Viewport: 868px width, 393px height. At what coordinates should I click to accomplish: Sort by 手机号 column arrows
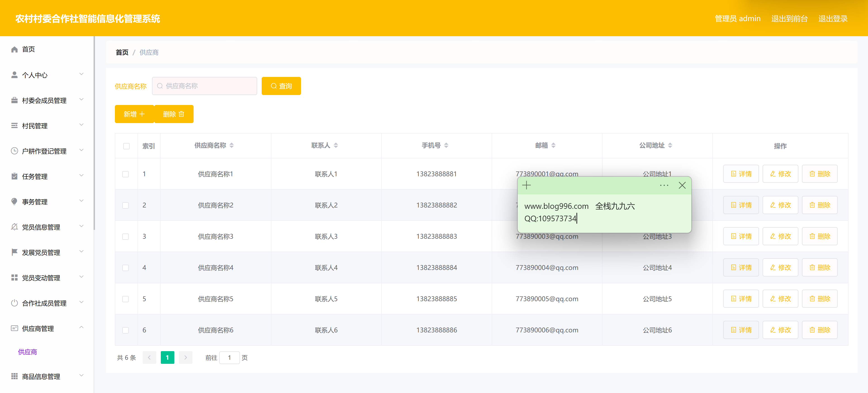pyautogui.click(x=446, y=146)
